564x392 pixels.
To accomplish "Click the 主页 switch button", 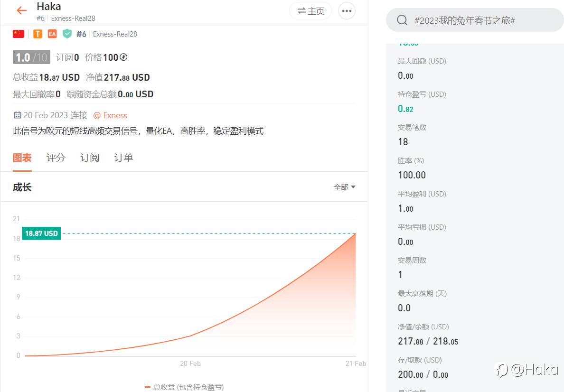I will [x=311, y=11].
